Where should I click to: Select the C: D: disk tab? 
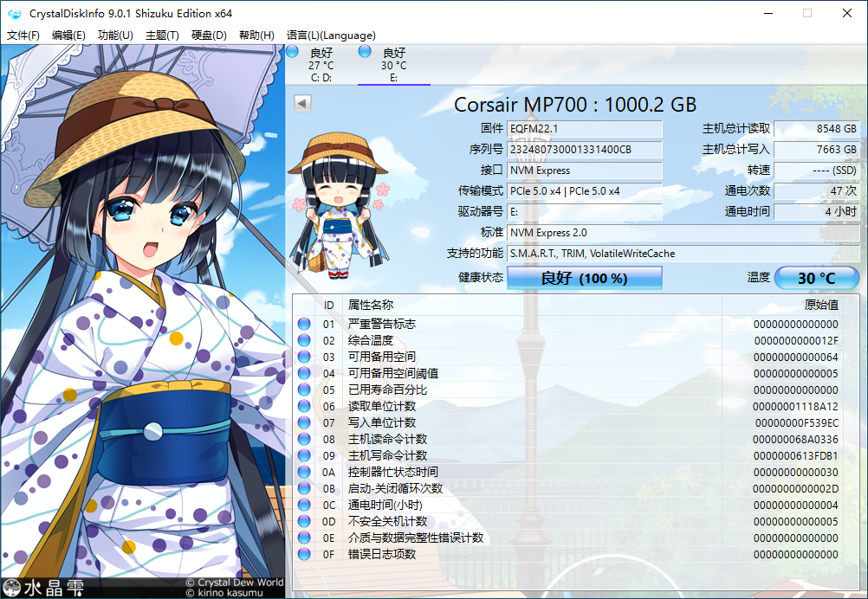pyautogui.click(x=321, y=65)
